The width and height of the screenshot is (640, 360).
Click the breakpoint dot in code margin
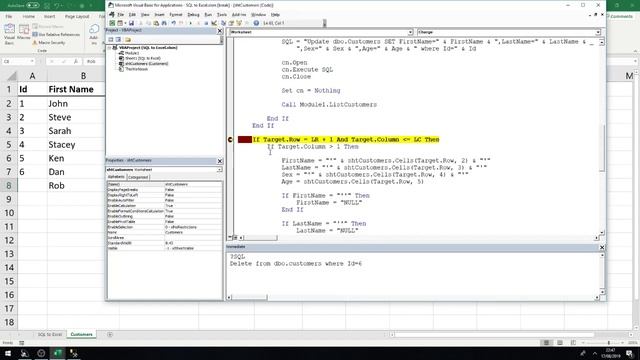pos(230,140)
